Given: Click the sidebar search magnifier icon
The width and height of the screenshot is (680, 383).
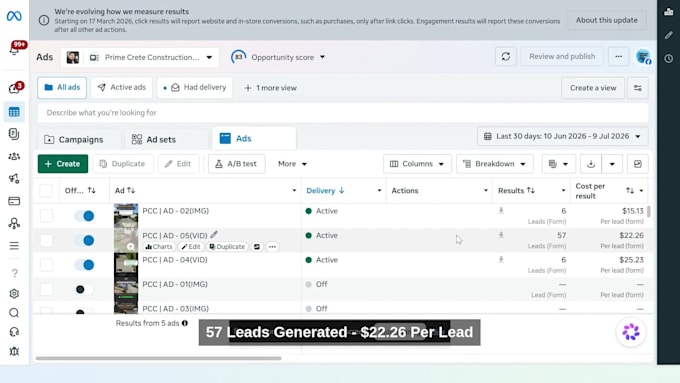Looking at the screenshot, I should [14, 313].
